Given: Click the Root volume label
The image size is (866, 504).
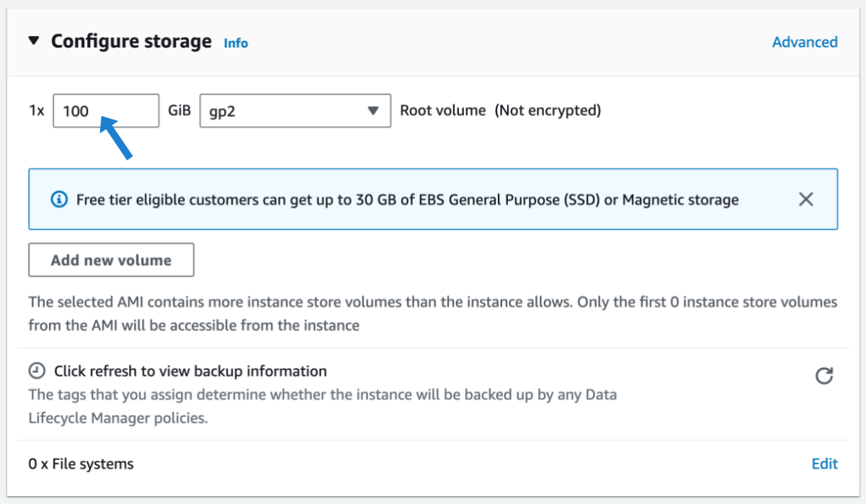Looking at the screenshot, I should (x=442, y=111).
